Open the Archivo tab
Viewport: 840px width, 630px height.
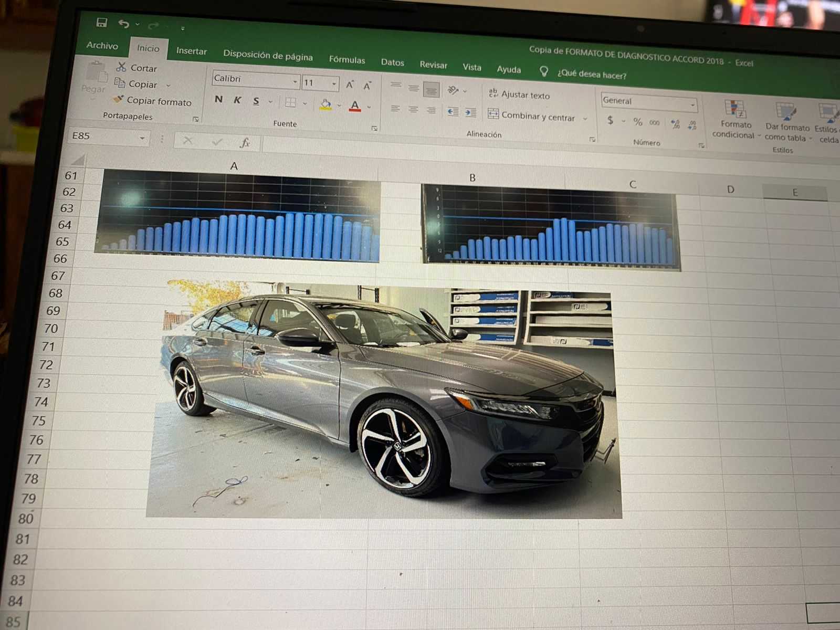coord(102,45)
